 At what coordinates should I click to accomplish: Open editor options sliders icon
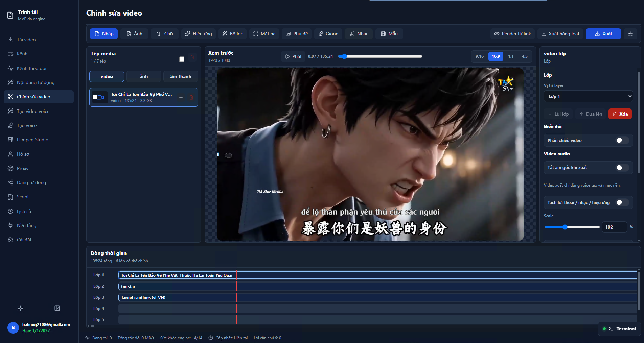[x=630, y=34]
